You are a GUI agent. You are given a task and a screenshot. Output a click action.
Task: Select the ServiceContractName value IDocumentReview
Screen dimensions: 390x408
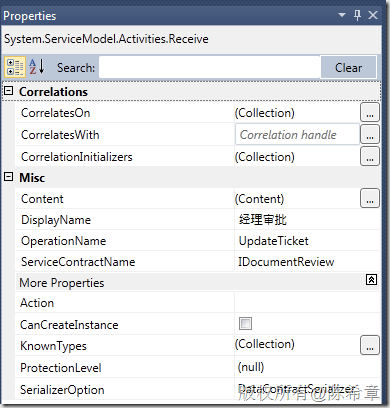[286, 262]
